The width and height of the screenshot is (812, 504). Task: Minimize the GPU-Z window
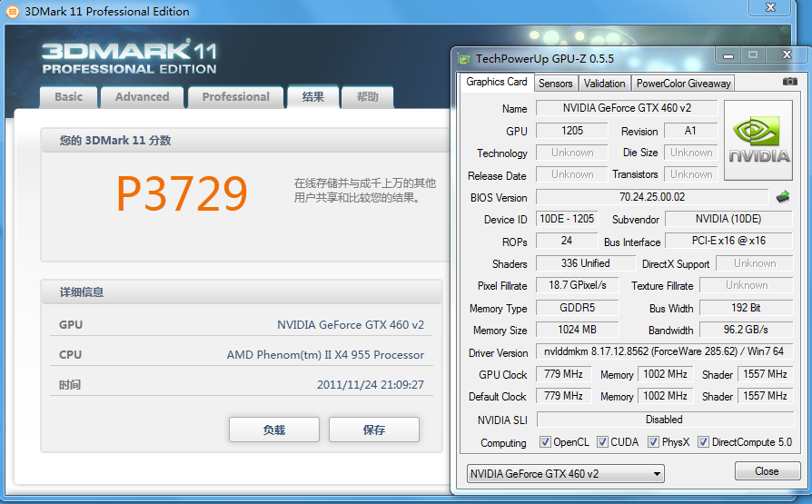725,55
